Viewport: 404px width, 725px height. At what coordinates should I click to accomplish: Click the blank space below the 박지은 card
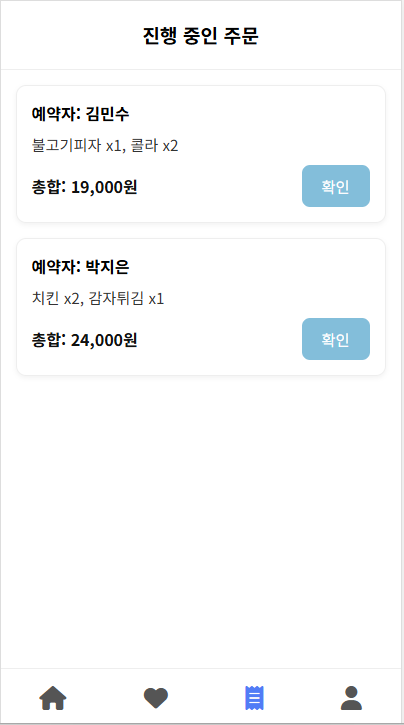[201, 518]
